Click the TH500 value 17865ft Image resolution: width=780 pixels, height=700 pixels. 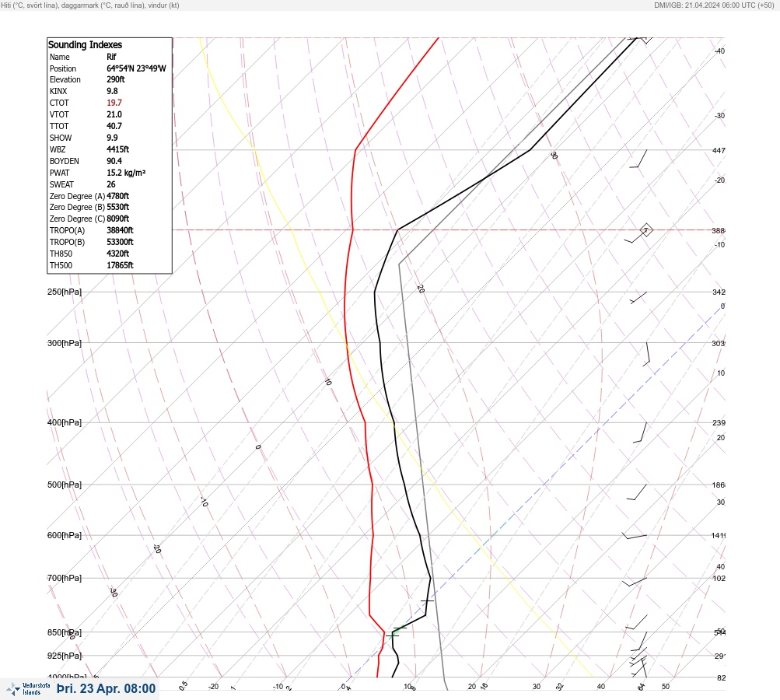click(120, 265)
